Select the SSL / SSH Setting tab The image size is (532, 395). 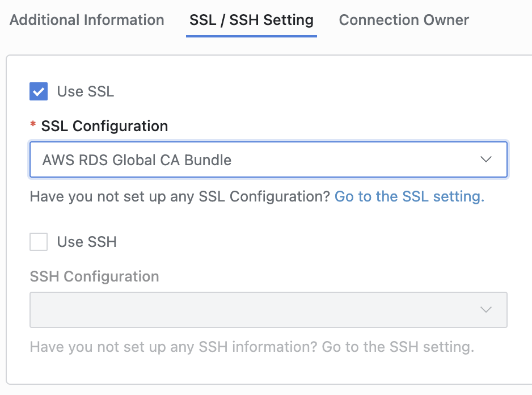tap(251, 20)
